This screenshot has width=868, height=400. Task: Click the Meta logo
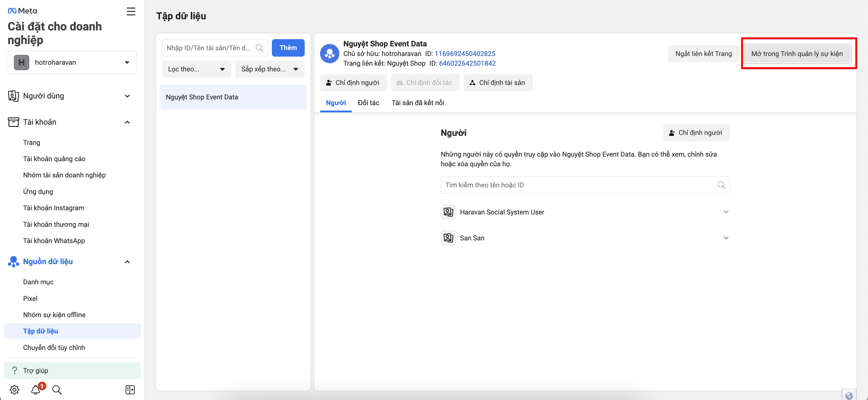(22, 11)
